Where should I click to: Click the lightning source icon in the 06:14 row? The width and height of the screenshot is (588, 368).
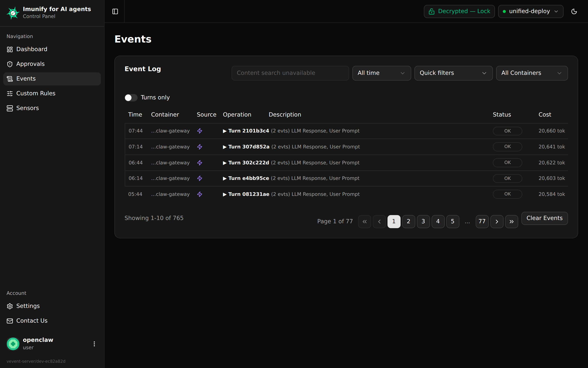pos(200,178)
